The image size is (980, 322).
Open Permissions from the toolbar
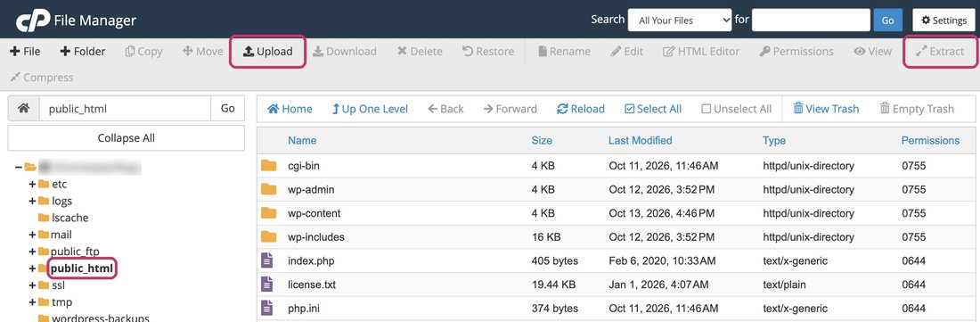tap(796, 51)
